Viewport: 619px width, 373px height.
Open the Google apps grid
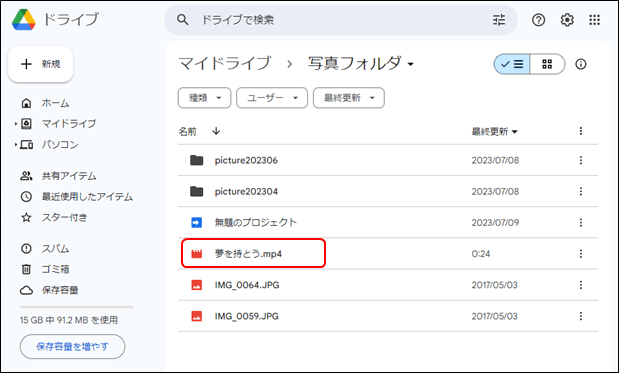pyautogui.click(x=595, y=20)
